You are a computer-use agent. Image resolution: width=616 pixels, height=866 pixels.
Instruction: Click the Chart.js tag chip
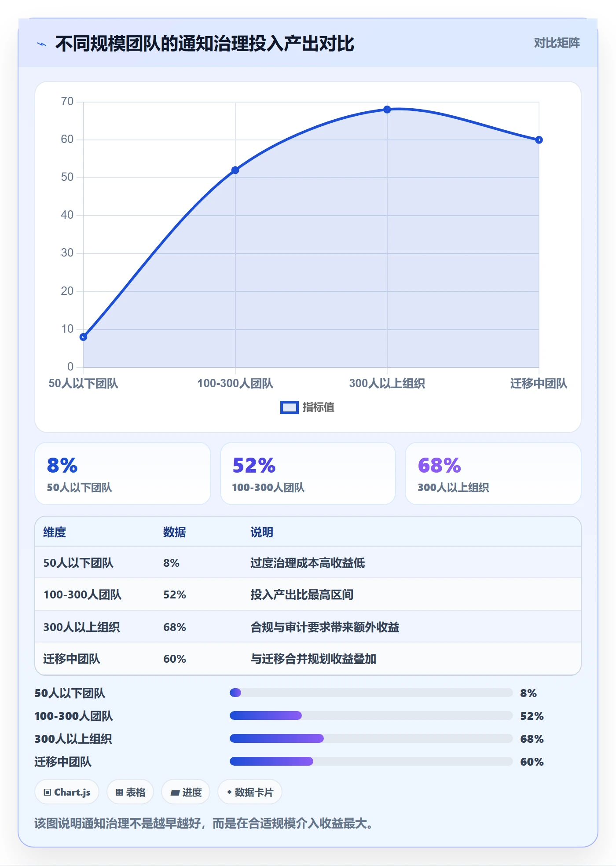(67, 792)
